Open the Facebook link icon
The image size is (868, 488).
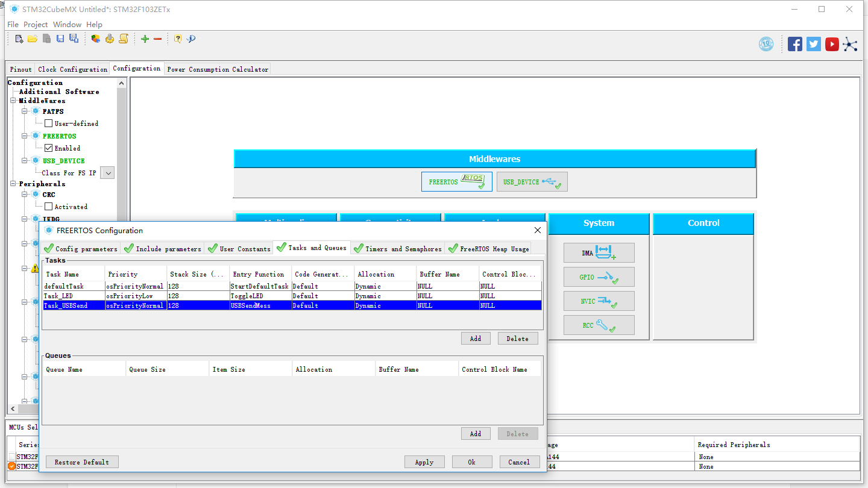point(795,44)
